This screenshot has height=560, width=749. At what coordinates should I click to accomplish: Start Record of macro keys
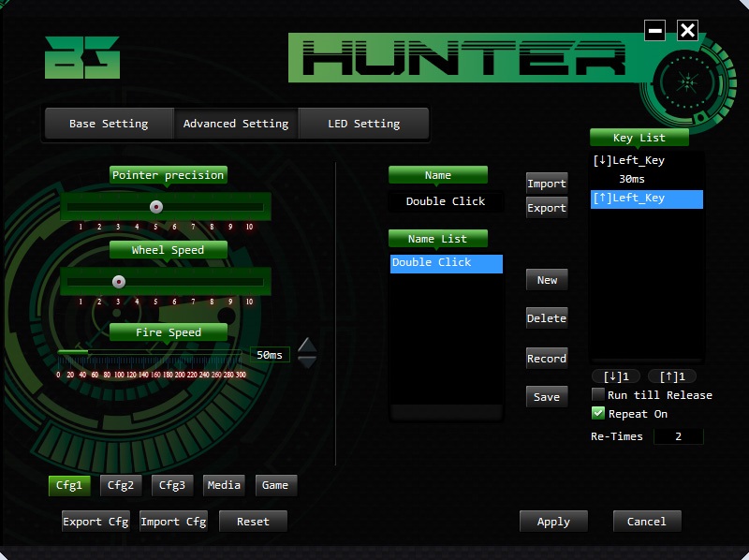547,359
